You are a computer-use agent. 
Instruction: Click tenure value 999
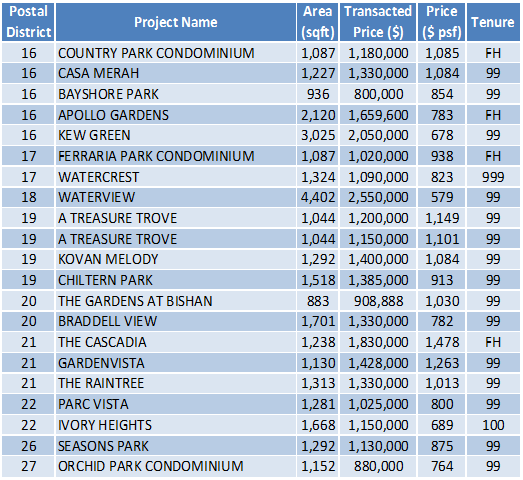(493, 177)
